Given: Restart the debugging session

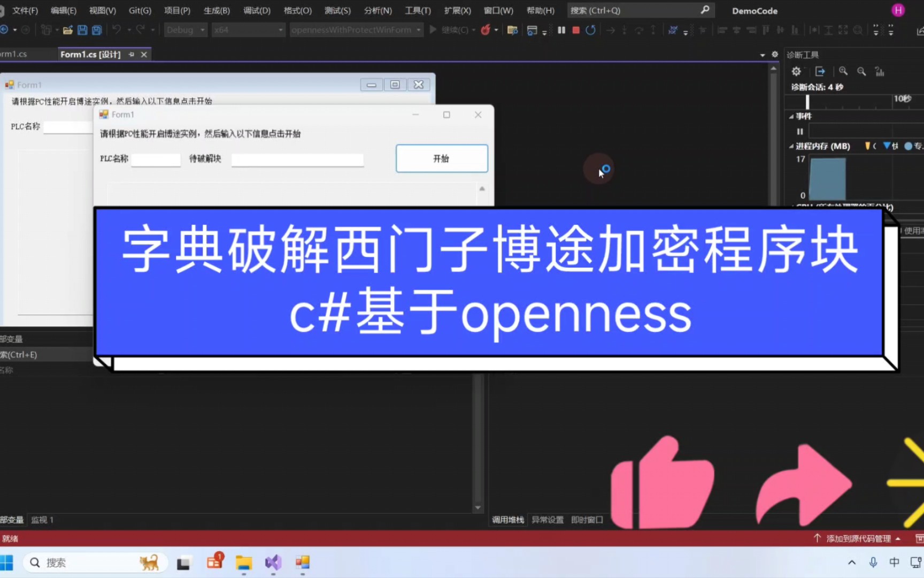Looking at the screenshot, I should pos(590,30).
